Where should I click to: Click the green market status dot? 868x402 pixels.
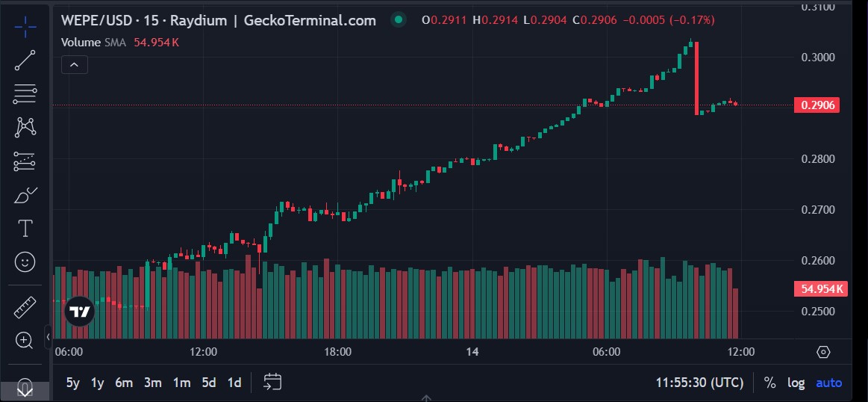coord(398,20)
